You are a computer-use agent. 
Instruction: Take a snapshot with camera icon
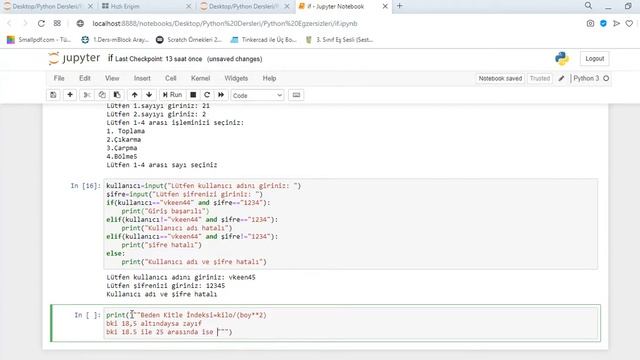(590, 24)
